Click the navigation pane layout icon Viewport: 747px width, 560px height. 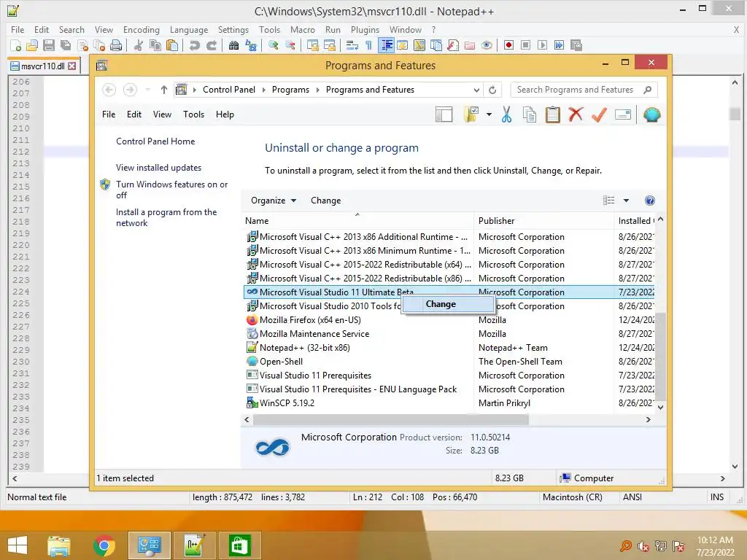click(x=444, y=114)
